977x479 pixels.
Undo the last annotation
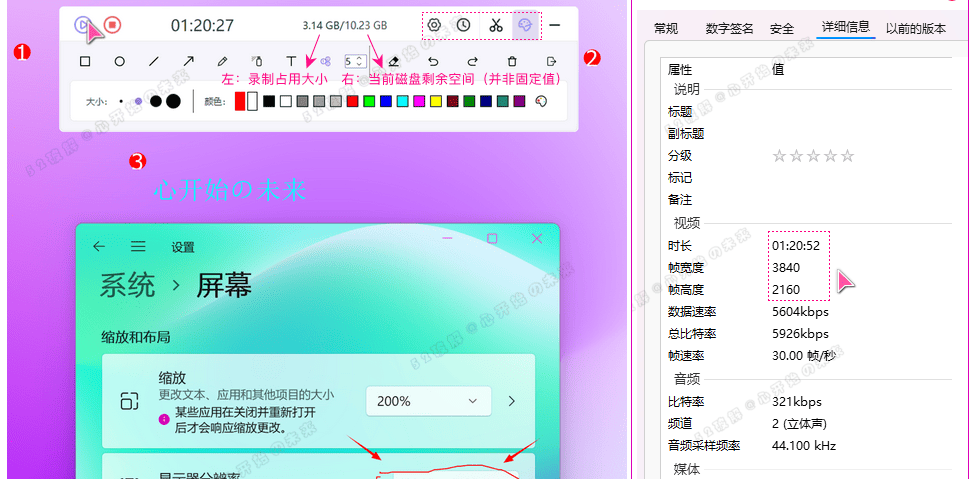pyautogui.click(x=433, y=61)
